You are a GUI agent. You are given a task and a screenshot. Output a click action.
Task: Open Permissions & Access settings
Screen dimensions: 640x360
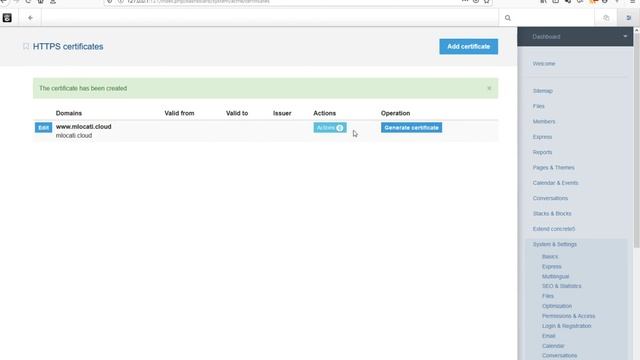click(568, 316)
